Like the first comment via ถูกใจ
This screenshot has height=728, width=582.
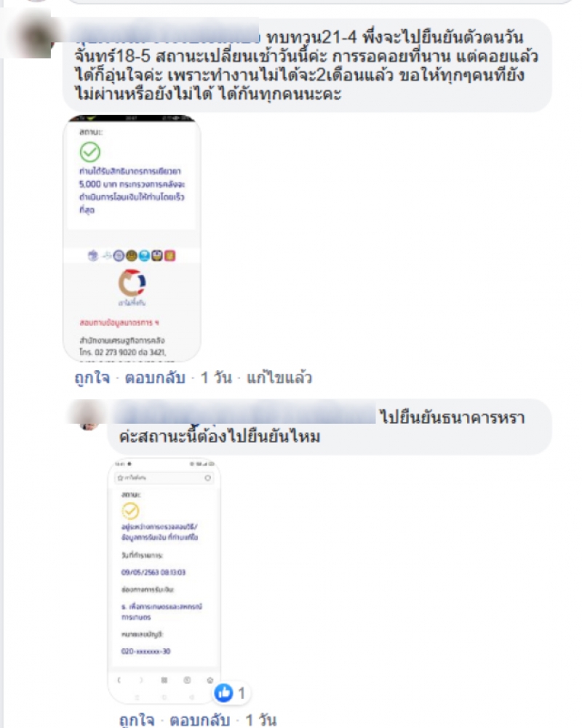coord(92,378)
